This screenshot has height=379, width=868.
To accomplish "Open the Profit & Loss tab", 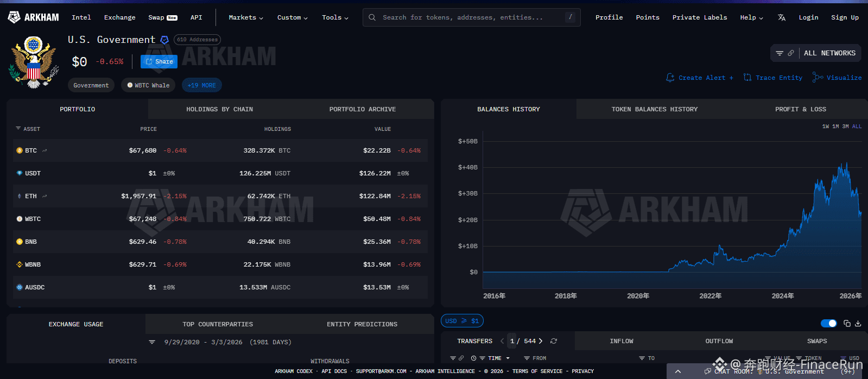I will tap(800, 109).
